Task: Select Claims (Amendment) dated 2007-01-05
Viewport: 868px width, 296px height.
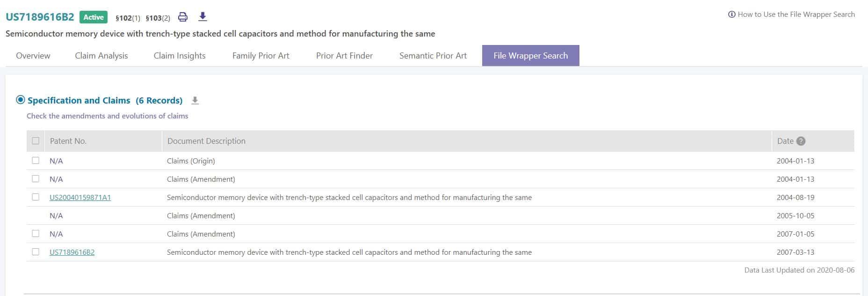Action: coord(201,234)
